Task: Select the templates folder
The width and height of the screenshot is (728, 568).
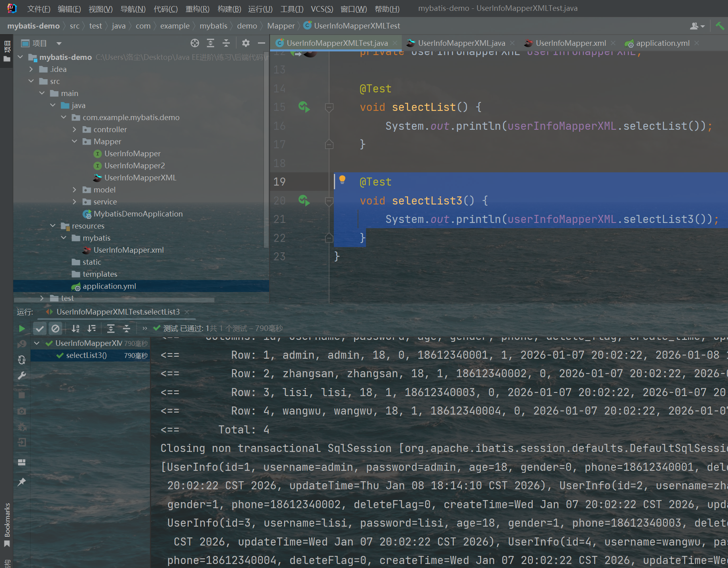Action: pos(100,274)
